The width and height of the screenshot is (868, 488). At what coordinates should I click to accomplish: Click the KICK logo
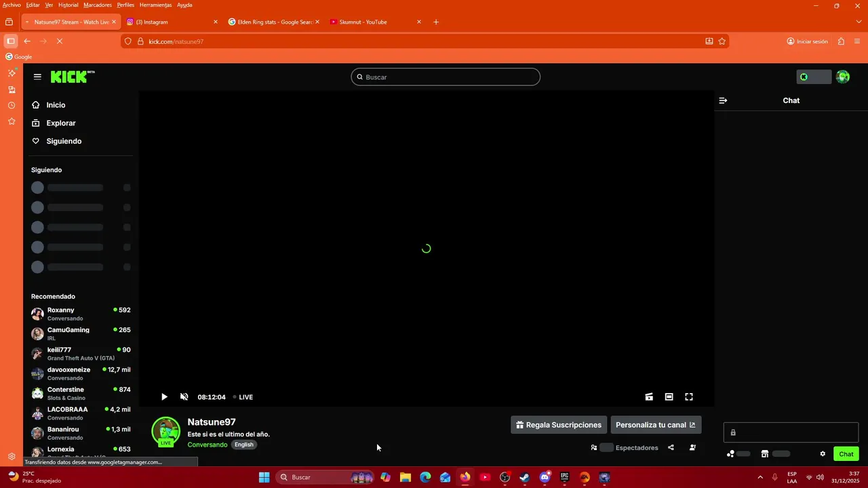click(73, 77)
